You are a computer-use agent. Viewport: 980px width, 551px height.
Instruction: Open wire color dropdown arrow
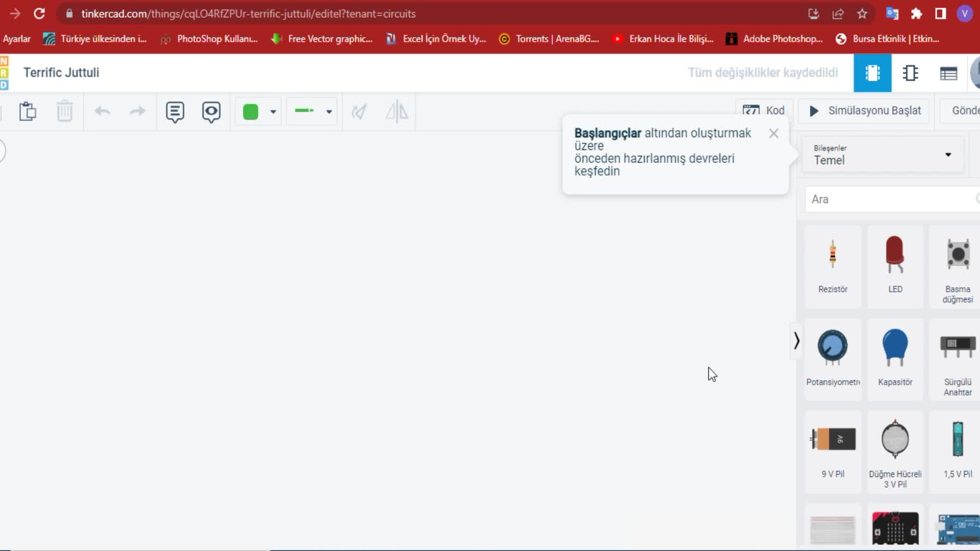tap(274, 112)
